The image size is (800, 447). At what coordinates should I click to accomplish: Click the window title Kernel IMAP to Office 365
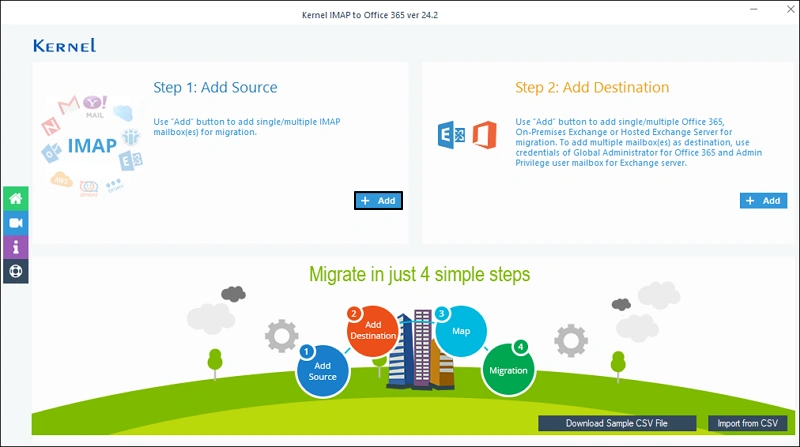[x=370, y=15]
